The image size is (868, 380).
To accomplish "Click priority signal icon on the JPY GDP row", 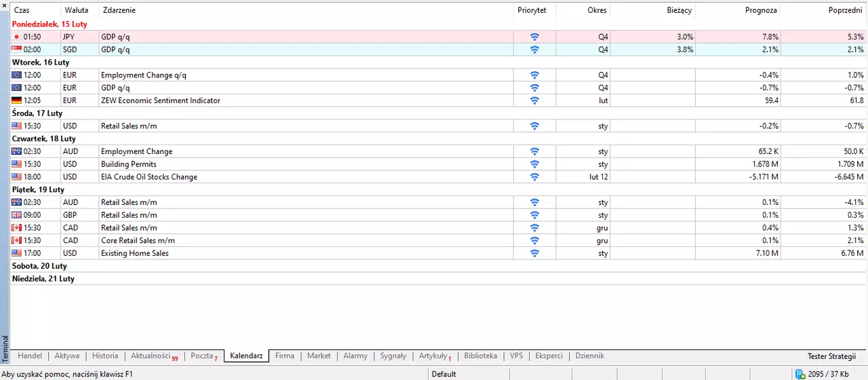I will click(534, 37).
